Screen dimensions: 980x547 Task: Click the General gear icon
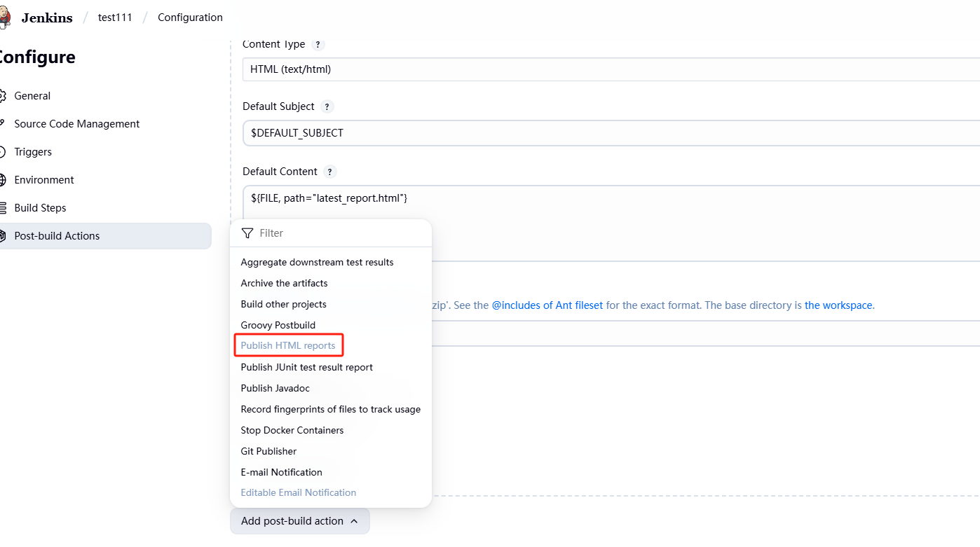[2, 96]
